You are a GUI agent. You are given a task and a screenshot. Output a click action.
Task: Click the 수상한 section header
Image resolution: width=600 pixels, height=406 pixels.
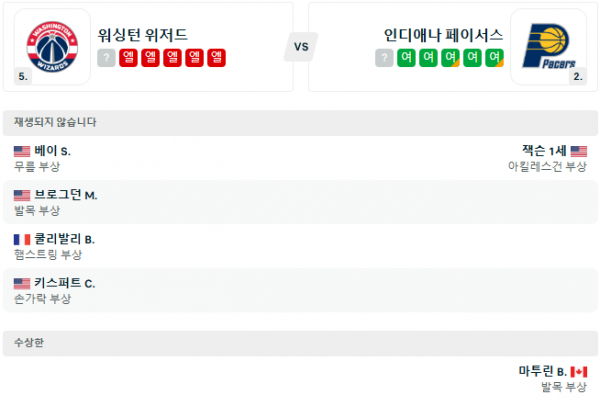point(30,342)
